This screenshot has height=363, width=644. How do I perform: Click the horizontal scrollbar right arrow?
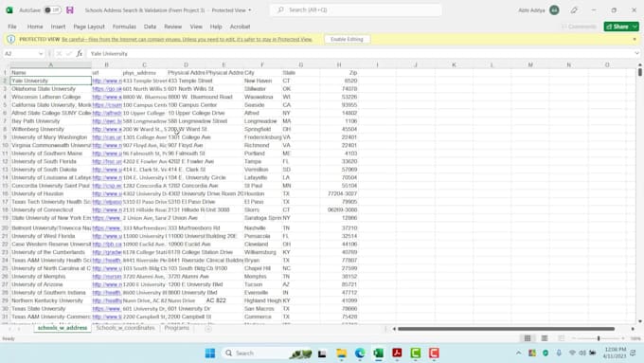pos(633,329)
